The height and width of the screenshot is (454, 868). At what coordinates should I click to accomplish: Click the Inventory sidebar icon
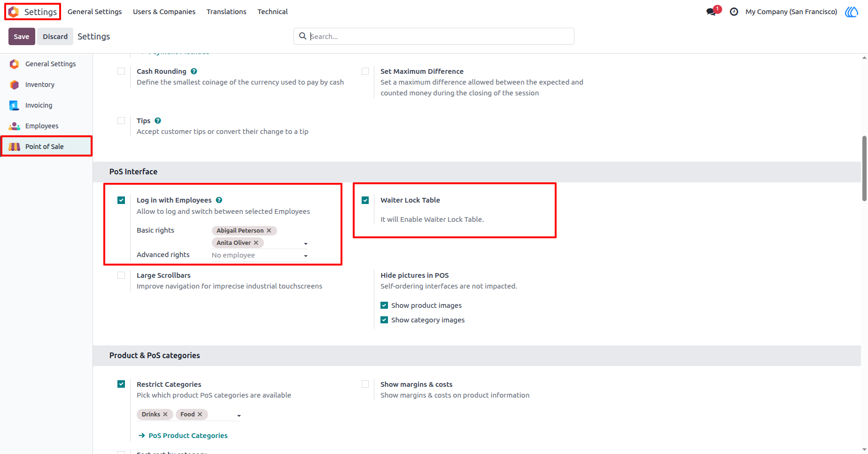(15, 85)
